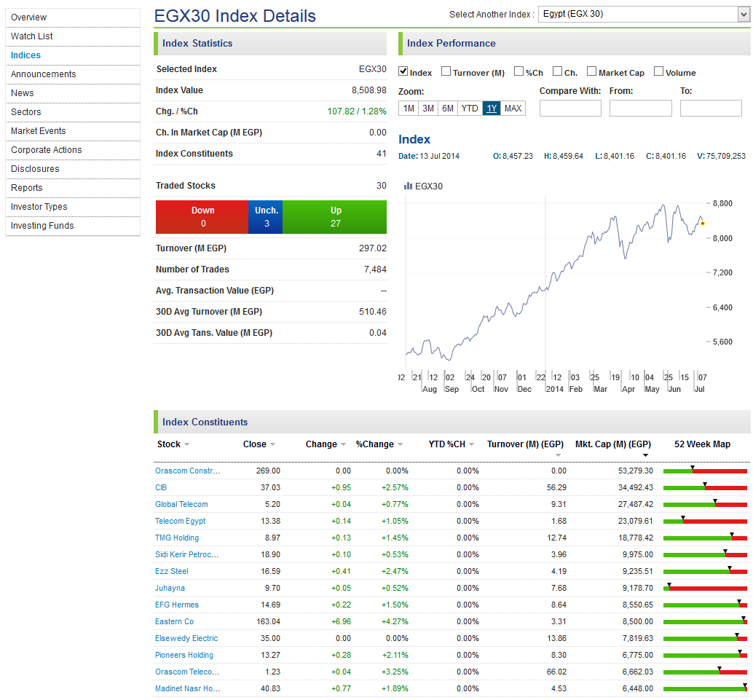Click the last data point on the chart
Screen dimensions: 753x700
[x=703, y=224]
